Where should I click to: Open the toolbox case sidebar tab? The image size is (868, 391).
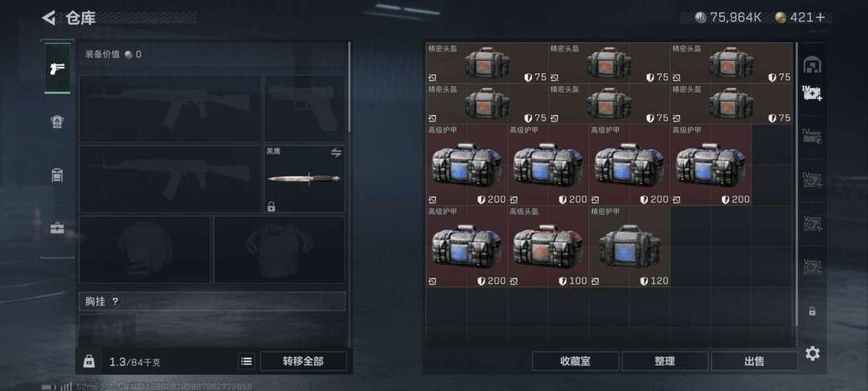pyautogui.click(x=57, y=228)
